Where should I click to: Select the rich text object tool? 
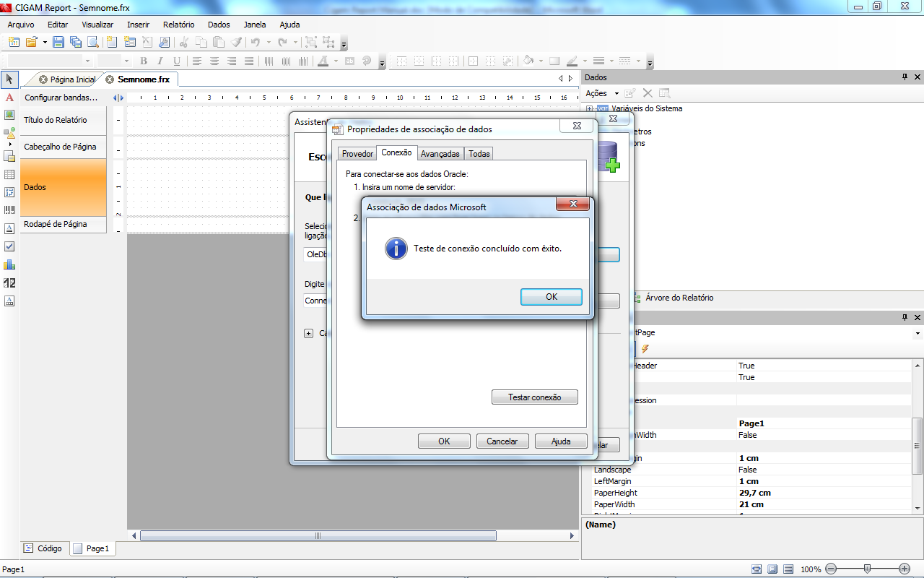pyautogui.click(x=9, y=228)
